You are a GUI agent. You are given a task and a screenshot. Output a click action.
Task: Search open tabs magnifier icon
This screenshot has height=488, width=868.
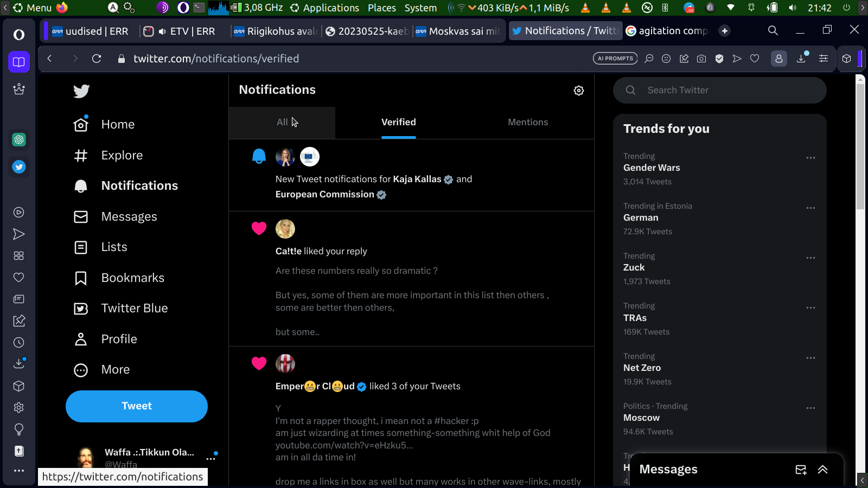pyautogui.click(x=773, y=31)
